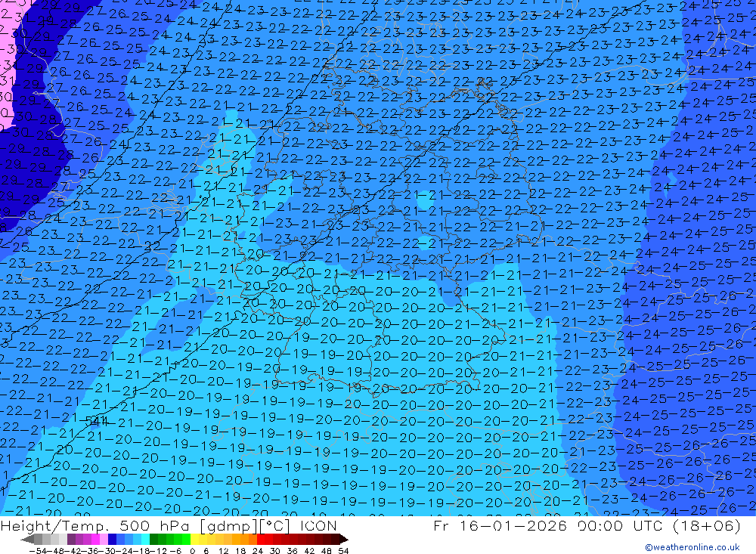Click the 42 legend scale value
This screenshot has height=554, width=756.
[x=309, y=551]
